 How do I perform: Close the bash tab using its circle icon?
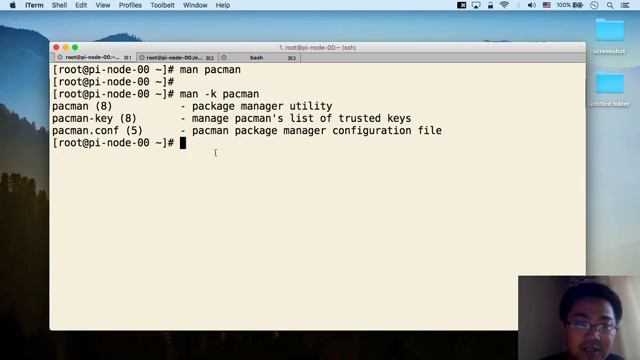point(224,58)
